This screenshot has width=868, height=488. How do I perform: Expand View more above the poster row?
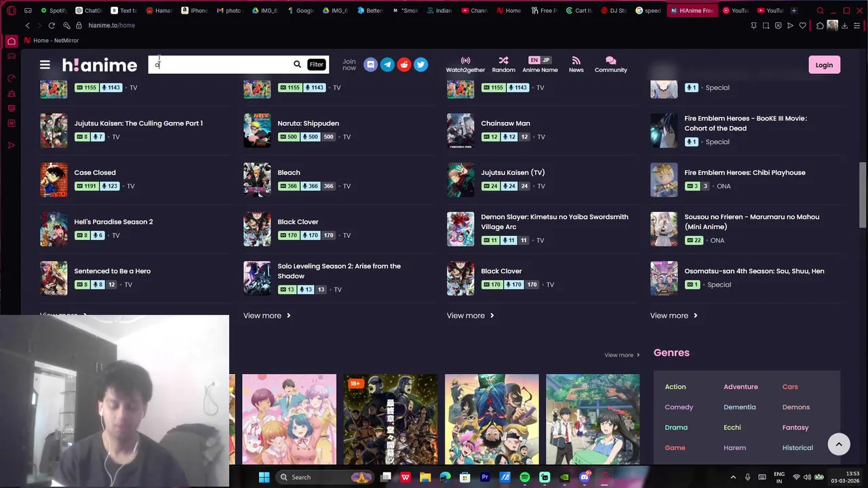(622, 355)
